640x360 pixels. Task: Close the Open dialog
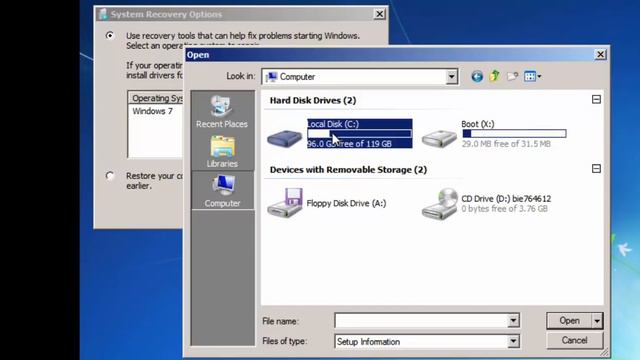(600, 54)
